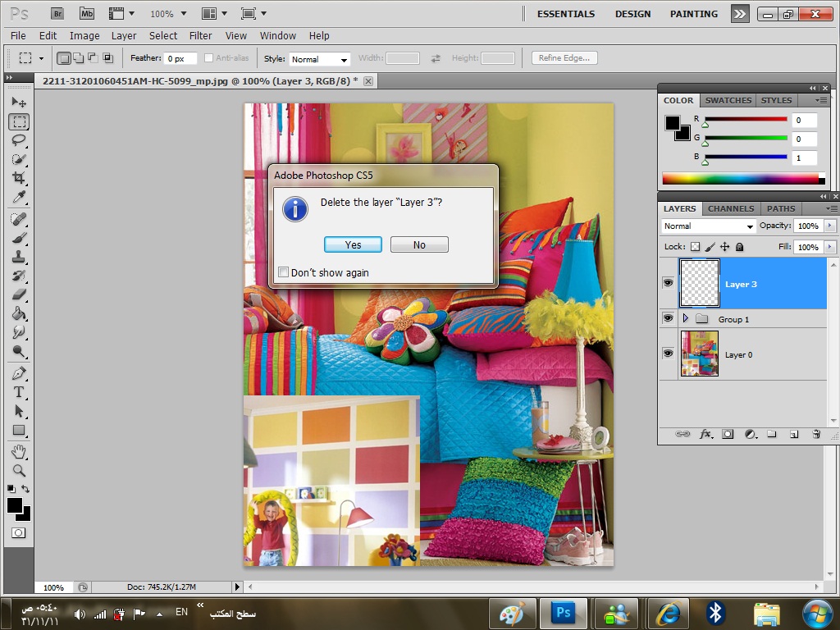Select the Lasso tool
The image size is (840, 630).
tap(19, 140)
